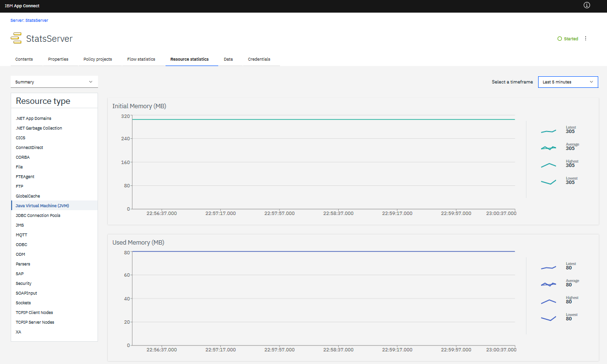The image size is (607, 364).
Task: Click the Resource type panel heading
Action: (43, 101)
